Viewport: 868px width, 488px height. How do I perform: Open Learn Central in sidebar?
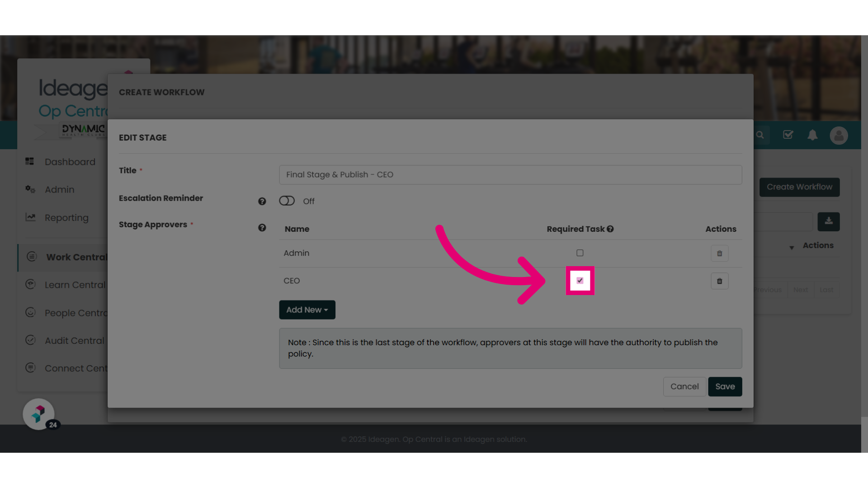(x=75, y=285)
